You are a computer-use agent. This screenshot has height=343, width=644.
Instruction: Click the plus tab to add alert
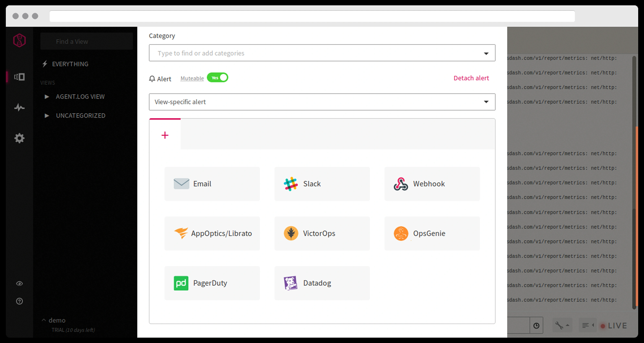[x=165, y=135]
